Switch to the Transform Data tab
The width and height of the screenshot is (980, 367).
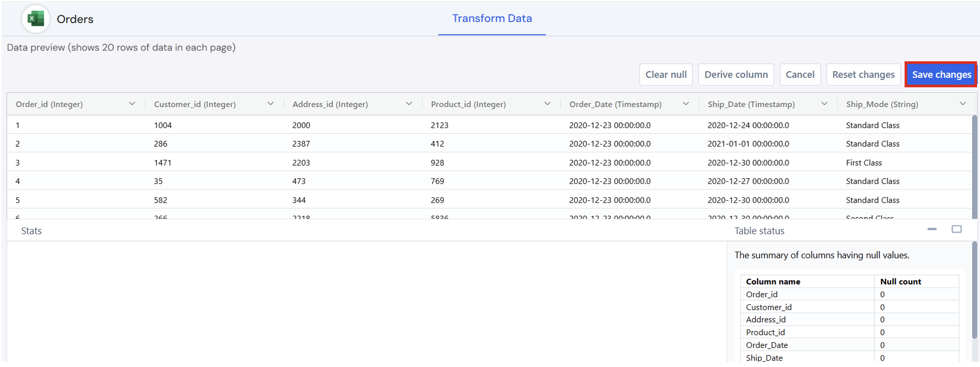[491, 19]
